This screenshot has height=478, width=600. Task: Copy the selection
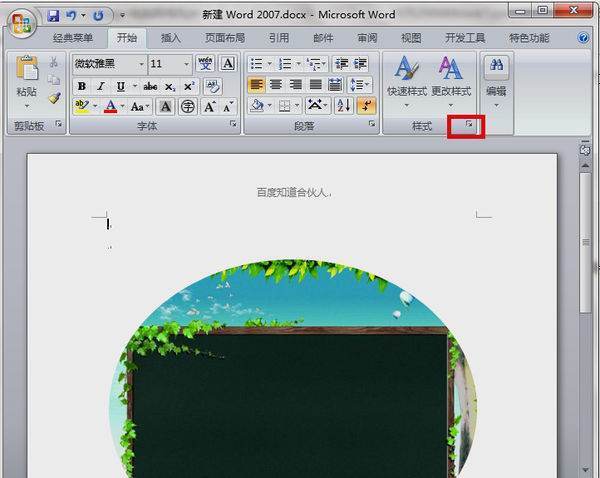(x=54, y=80)
